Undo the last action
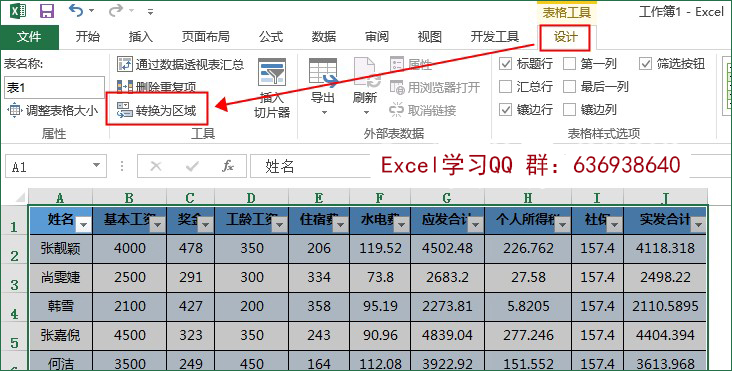 point(76,10)
